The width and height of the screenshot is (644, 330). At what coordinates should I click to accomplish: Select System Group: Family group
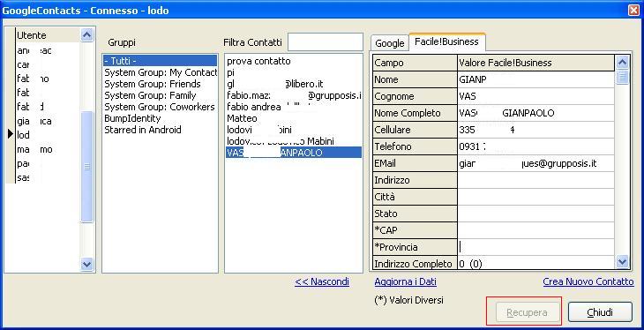coord(160,95)
